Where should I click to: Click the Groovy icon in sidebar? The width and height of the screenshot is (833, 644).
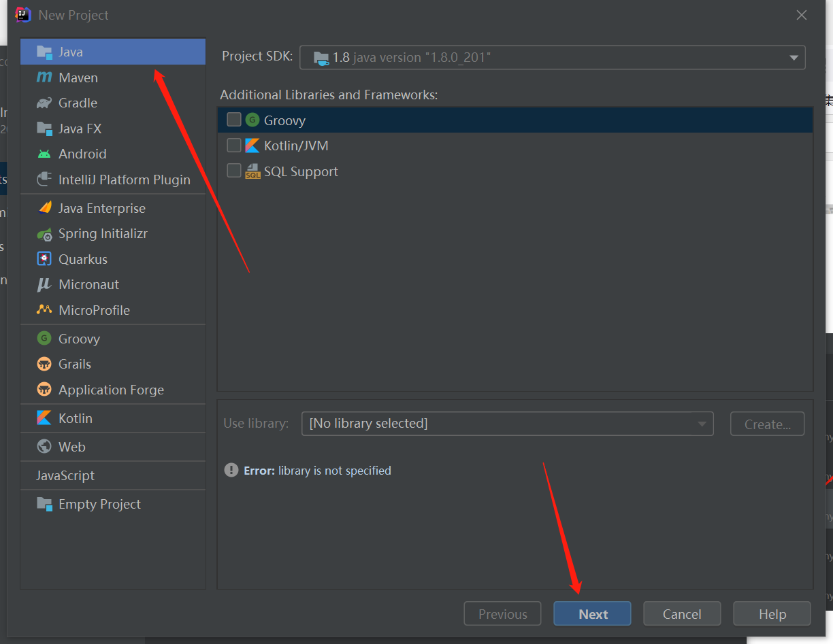[44, 339]
